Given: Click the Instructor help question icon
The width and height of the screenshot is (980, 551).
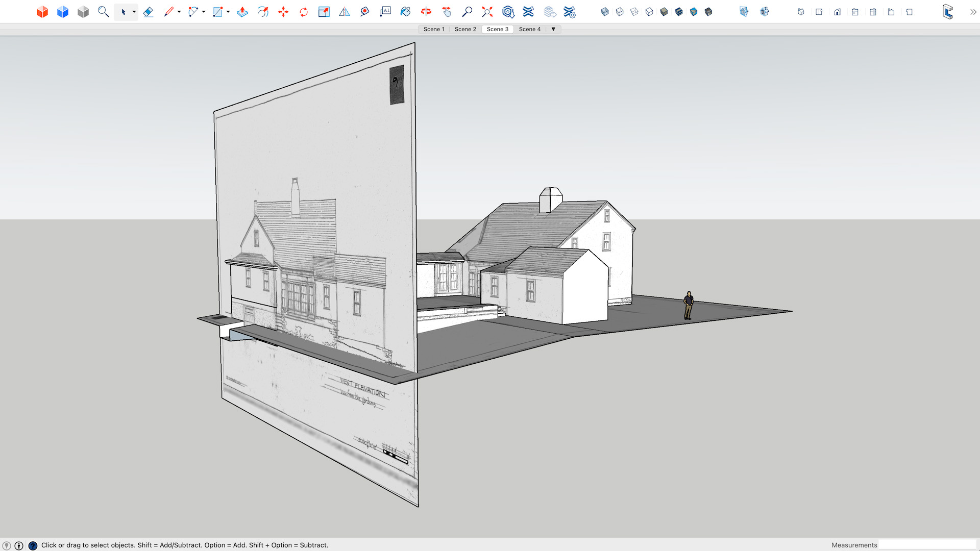Looking at the screenshot, I should 33,545.
